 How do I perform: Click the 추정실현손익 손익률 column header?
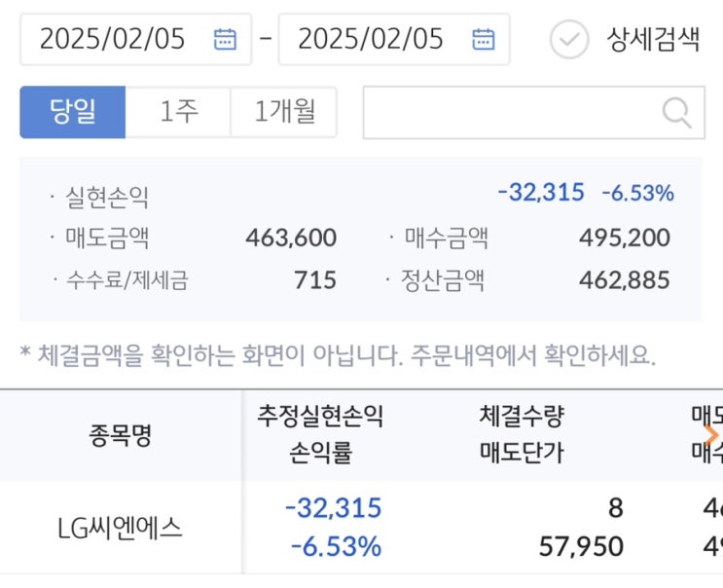(x=320, y=434)
